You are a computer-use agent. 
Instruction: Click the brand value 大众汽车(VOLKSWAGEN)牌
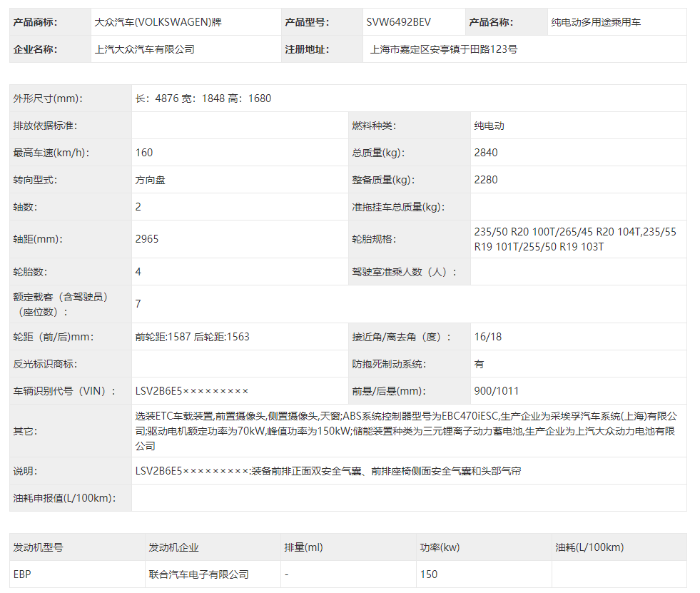point(158,22)
